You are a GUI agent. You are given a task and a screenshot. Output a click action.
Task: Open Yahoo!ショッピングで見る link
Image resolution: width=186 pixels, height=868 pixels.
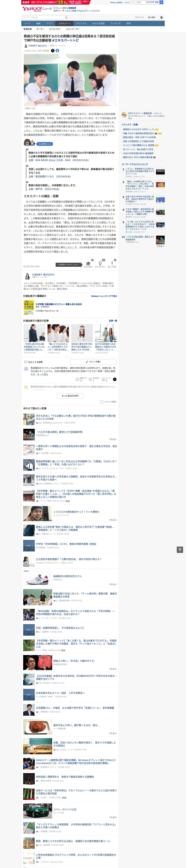click(104, 296)
